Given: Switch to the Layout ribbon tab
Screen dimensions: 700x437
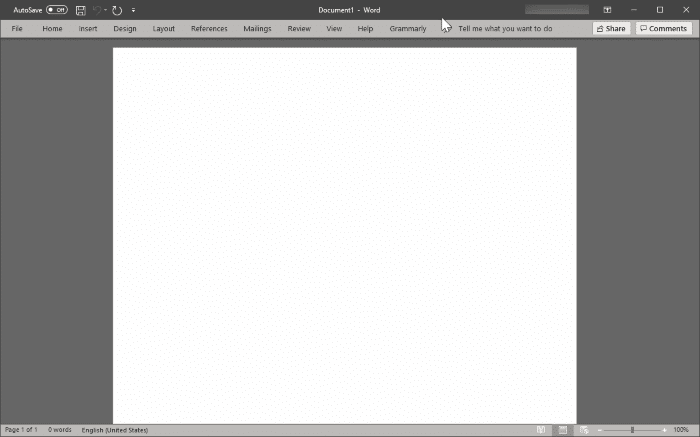Looking at the screenshot, I should 163,29.
